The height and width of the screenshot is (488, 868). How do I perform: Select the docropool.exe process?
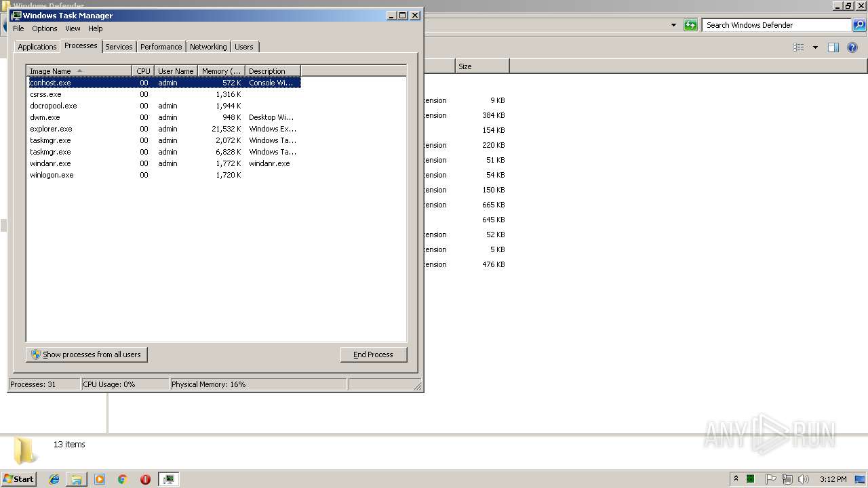(x=165, y=106)
